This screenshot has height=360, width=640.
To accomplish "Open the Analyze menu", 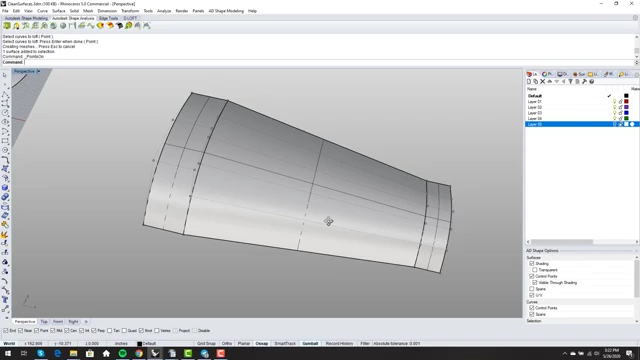I will tap(164, 11).
